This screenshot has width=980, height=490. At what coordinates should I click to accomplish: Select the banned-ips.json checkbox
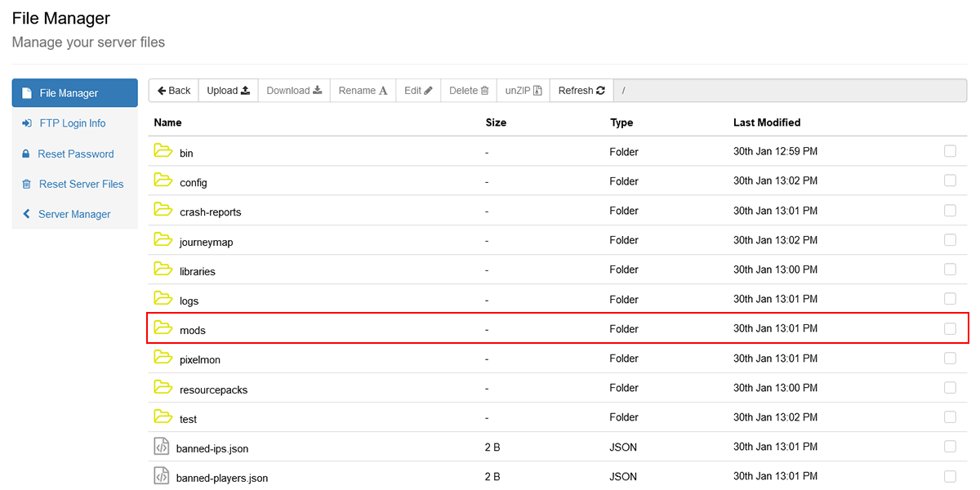click(x=950, y=447)
